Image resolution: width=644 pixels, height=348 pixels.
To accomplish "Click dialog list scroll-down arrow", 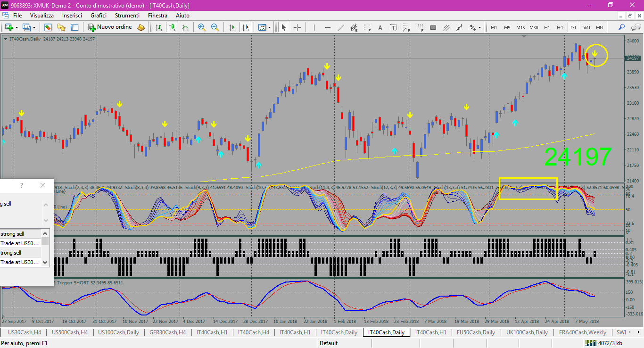I will tap(45, 262).
